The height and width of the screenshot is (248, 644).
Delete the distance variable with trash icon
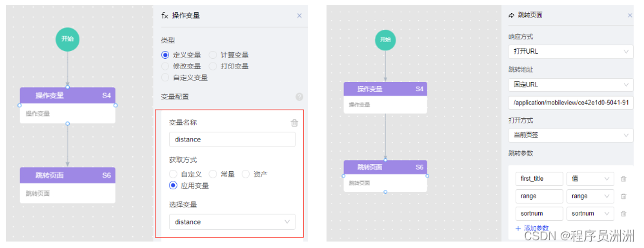tap(294, 123)
